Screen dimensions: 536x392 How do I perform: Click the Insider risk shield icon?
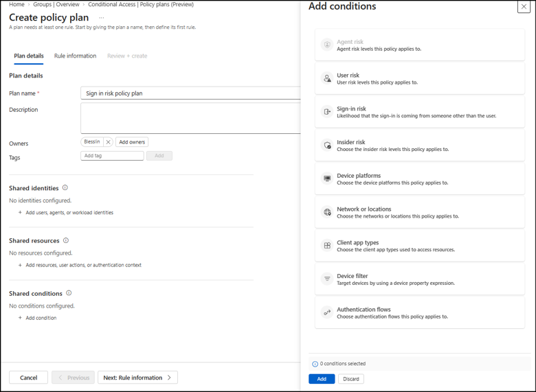[x=327, y=145]
